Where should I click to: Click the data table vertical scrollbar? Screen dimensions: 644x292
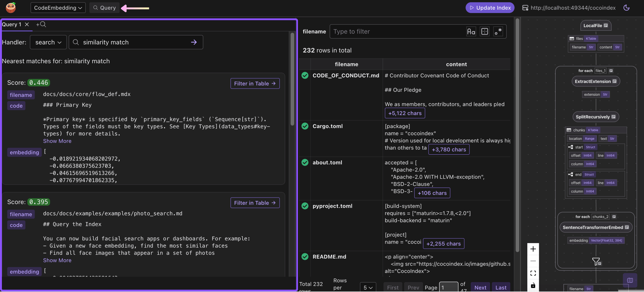(x=517, y=135)
